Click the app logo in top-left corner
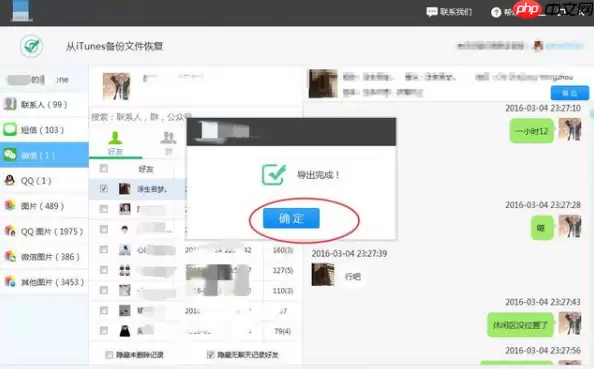The width and height of the screenshot is (594, 369). 22,10
